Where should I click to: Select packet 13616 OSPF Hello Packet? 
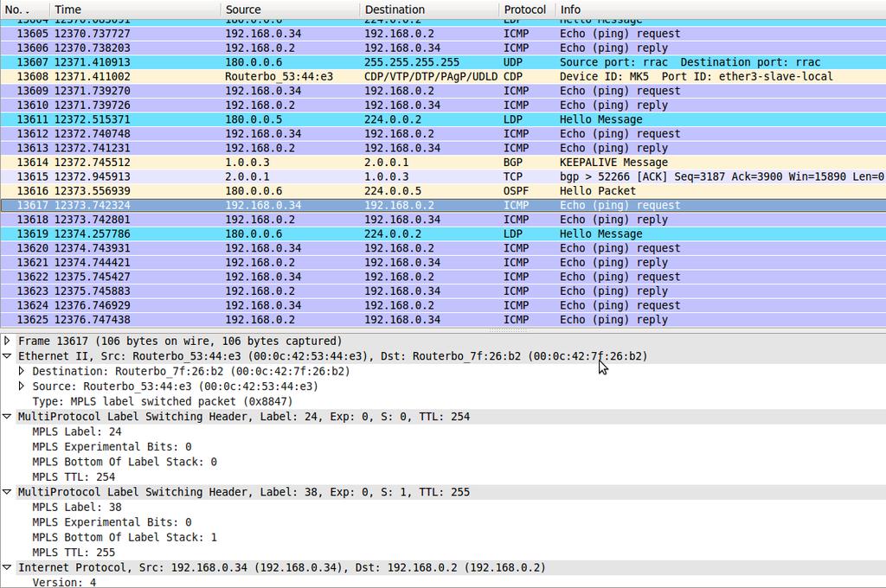443,191
